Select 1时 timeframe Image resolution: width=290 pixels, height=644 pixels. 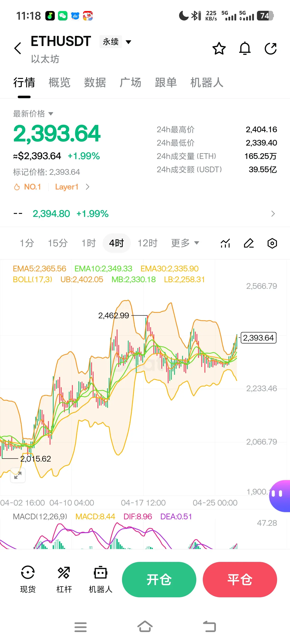click(x=89, y=243)
